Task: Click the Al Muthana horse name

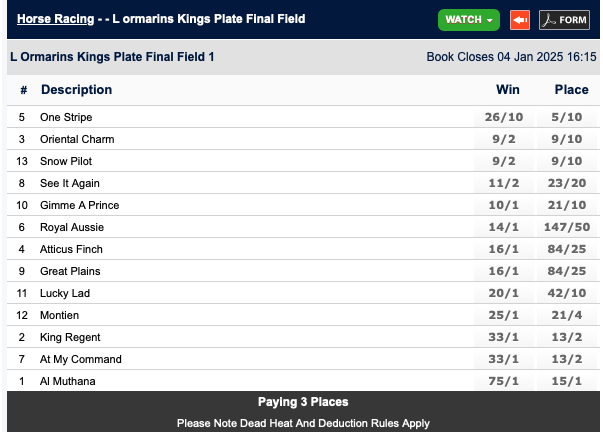Action: pyautogui.click(x=66, y=381)
